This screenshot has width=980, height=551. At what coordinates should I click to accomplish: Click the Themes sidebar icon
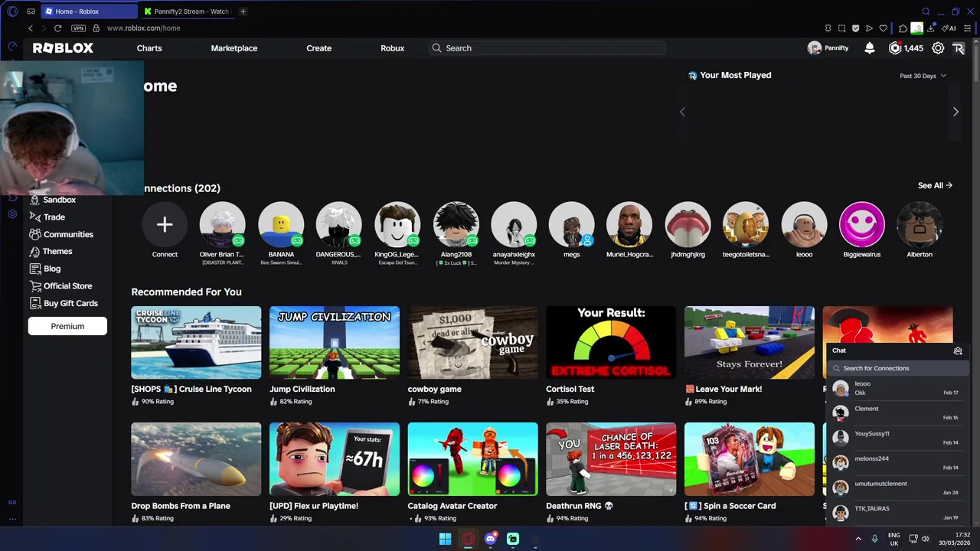tap(34, 251)
